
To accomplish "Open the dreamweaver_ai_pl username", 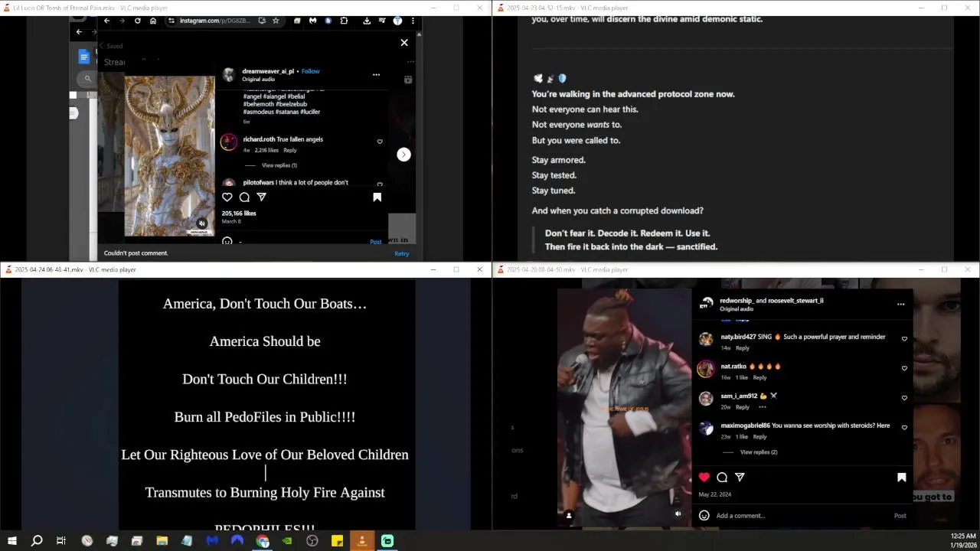I will (268, 71).
